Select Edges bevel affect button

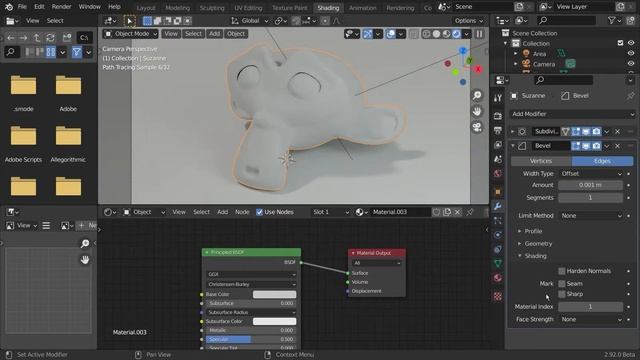click(x=602, y=161)
